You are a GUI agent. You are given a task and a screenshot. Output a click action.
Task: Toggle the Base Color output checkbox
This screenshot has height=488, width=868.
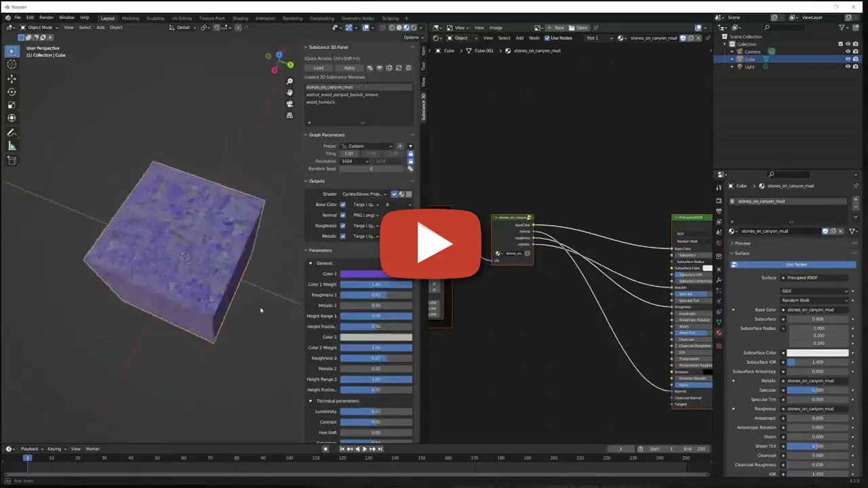[342, 205]
